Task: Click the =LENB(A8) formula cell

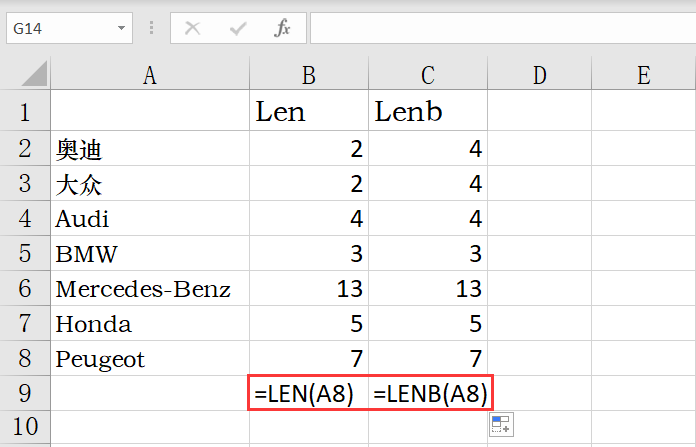Action: [x=428, y=393]
